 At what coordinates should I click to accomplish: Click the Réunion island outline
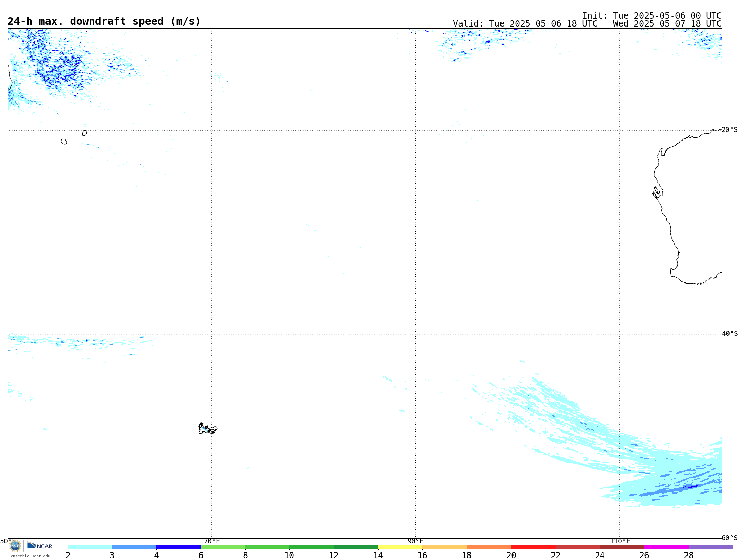click(64, 142)
